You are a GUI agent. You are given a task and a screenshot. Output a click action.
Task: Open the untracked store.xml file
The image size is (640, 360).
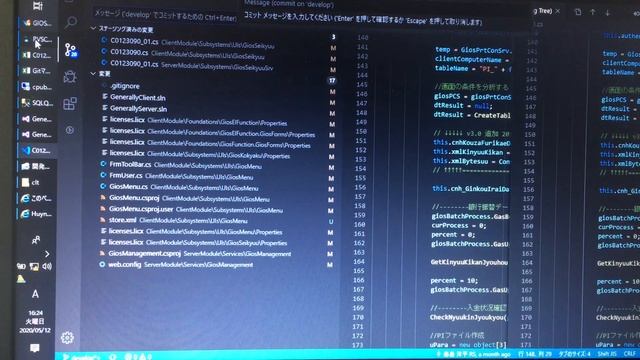coord(216,220)
